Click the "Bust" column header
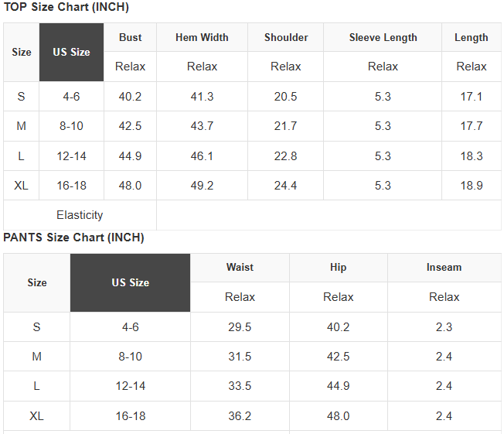This screenshot has height=434, width=504. 130,37
